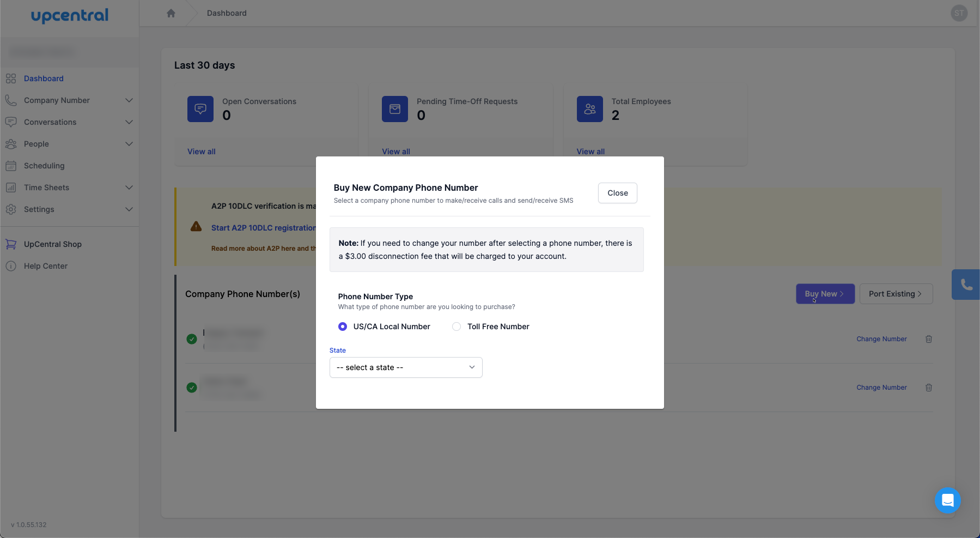
Task: Click the Port Existing button
Action: [x=896, y=294]
